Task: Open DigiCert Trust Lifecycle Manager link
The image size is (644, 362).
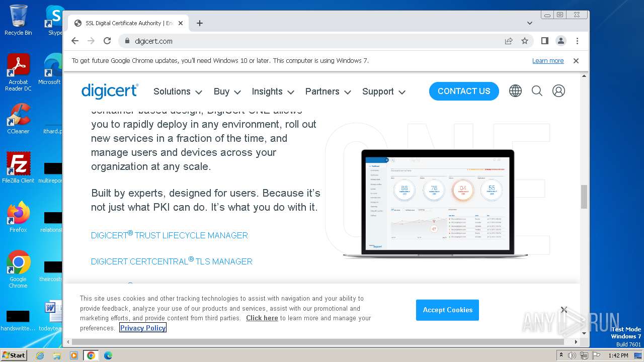Action: point(170,235)
